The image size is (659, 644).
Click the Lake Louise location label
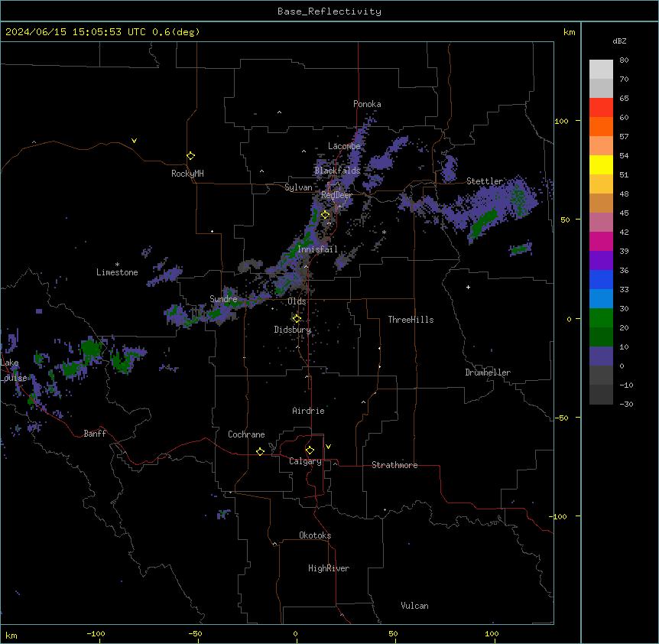point(13,370)
